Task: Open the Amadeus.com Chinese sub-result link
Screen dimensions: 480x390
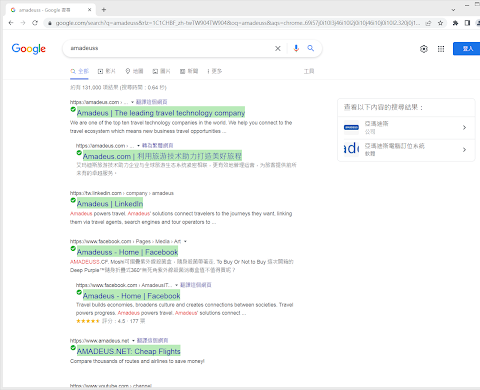Action: coord(162,156)
